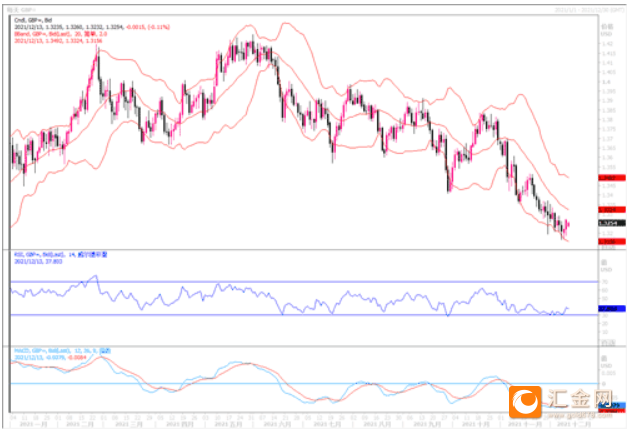Click the 1.345 price axis label
The height and width of the screenshot is (441, 629).
point(608,186)
